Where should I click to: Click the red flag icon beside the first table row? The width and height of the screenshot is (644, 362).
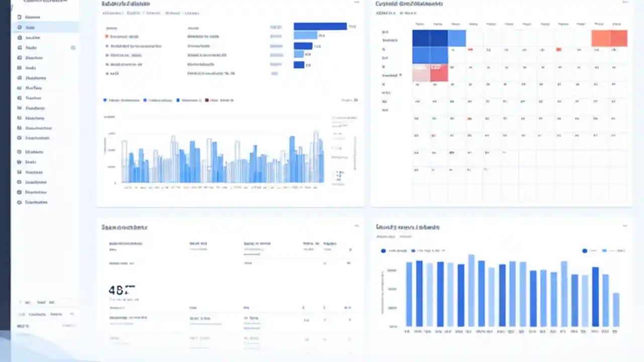click(x=107, y=36)
